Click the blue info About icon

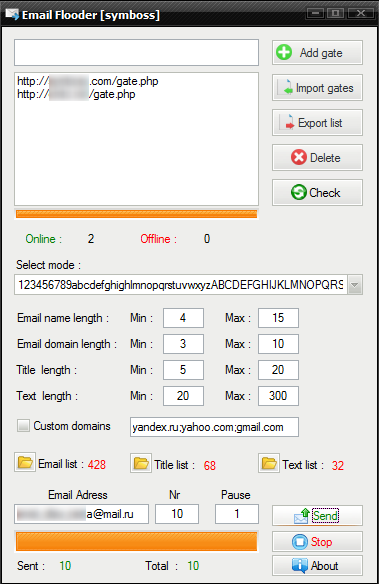300,565
